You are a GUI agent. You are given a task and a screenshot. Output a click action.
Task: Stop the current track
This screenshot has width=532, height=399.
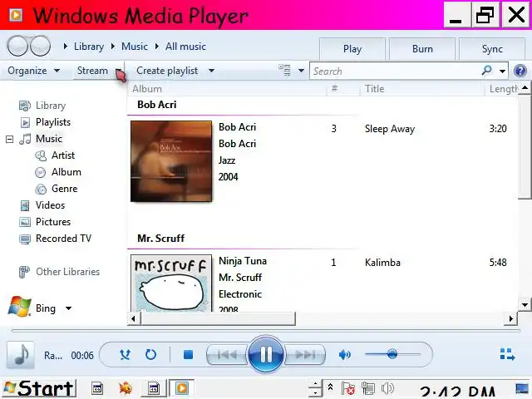coord(188,355)
